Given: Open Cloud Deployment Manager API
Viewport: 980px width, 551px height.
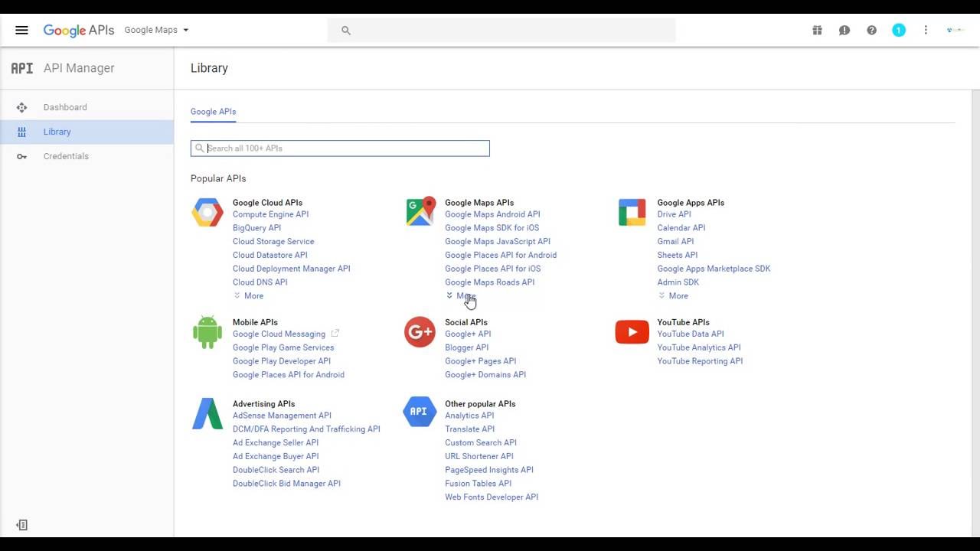Looking at the screenshot, I should pos(291,269).
